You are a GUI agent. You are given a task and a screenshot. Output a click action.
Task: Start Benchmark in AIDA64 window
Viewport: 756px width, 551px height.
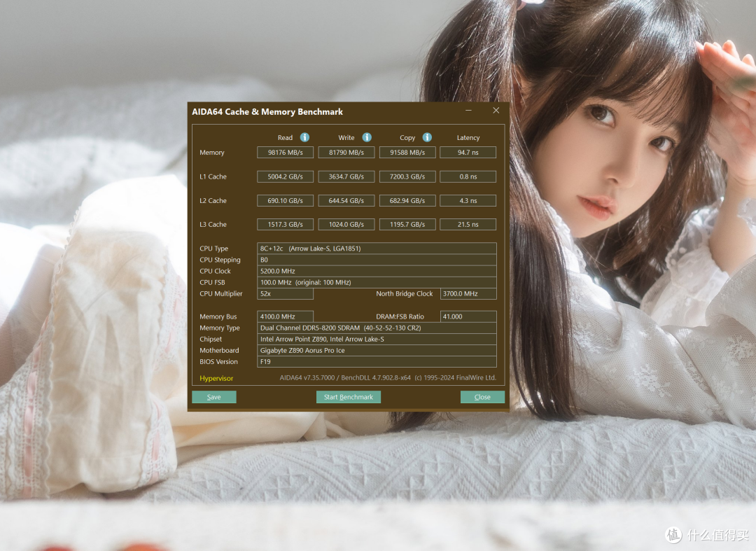click(349, 397)
